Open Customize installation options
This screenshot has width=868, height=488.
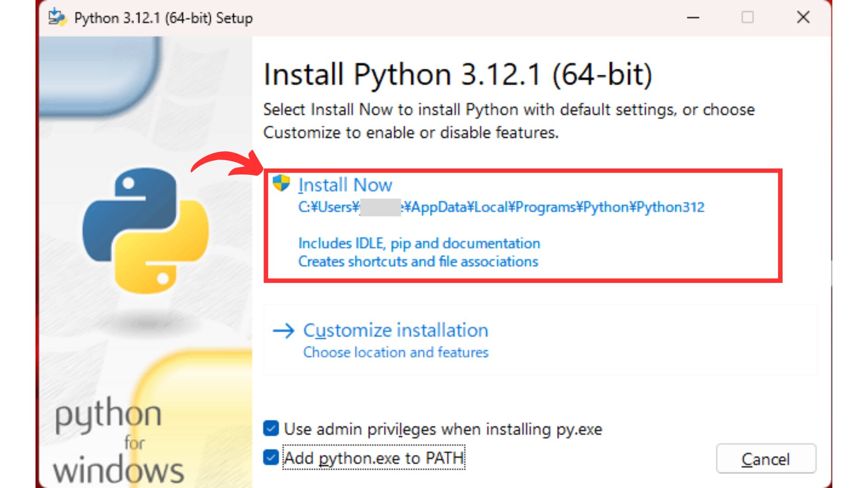(395, 330)
